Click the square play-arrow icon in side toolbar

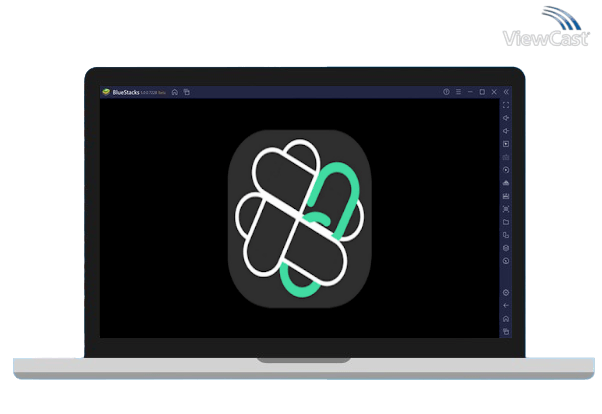[x=506, y=144]
